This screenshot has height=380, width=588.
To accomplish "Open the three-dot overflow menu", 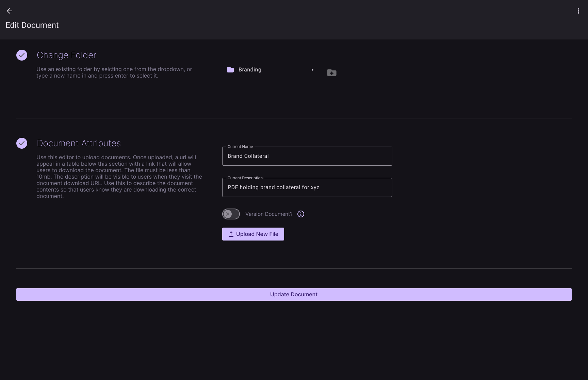I will click(578, 11).
